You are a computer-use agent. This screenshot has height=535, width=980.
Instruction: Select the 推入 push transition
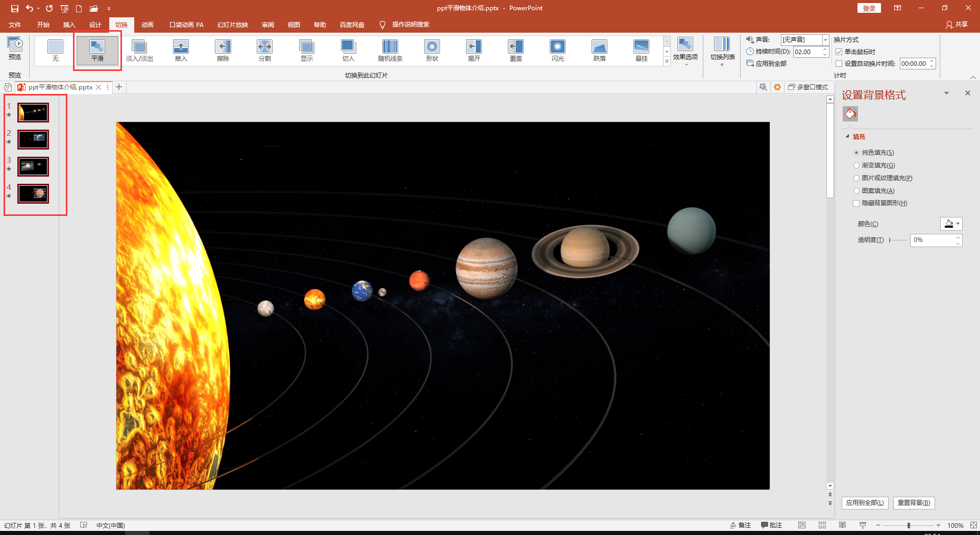(x=181, y=51)
